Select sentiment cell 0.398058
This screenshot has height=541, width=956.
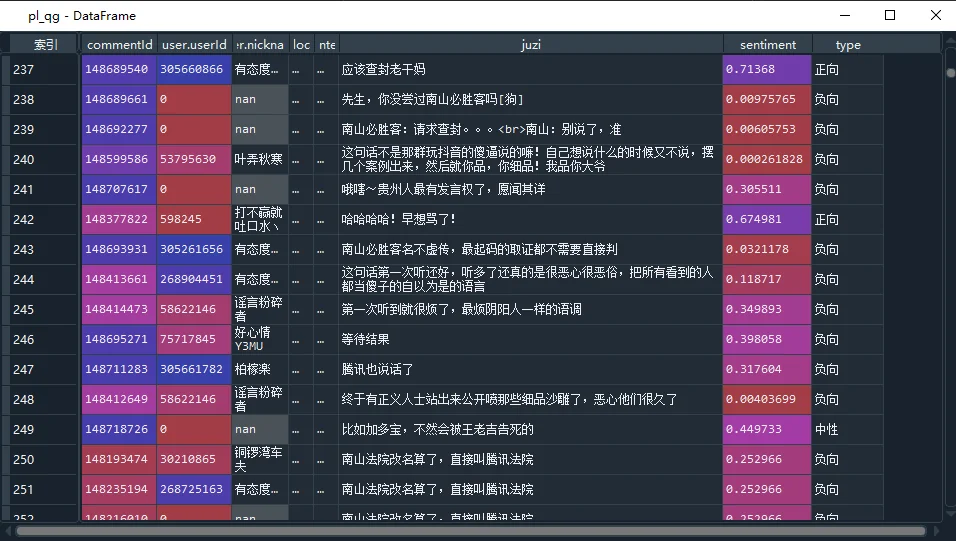[x=767, y=339]
